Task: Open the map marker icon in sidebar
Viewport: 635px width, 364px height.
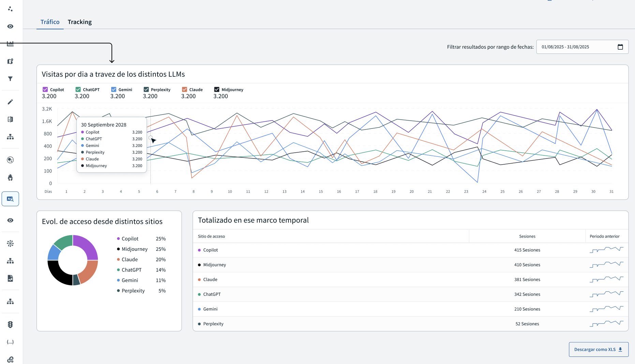Action: point(10,61)
